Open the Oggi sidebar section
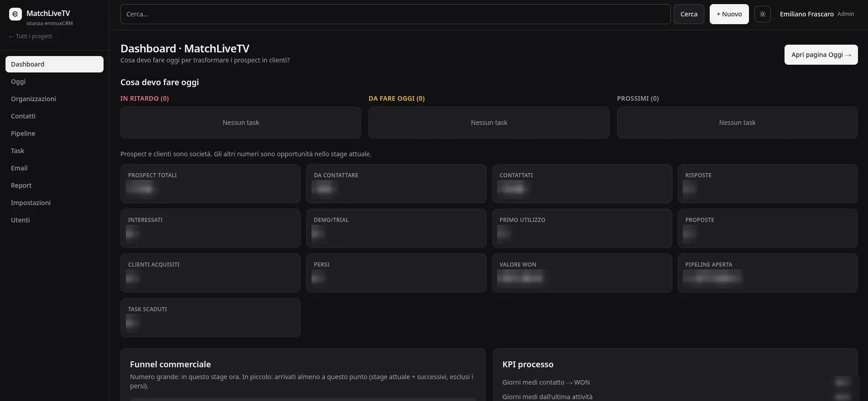The image size is (868, 401). (x=54, y=82)
